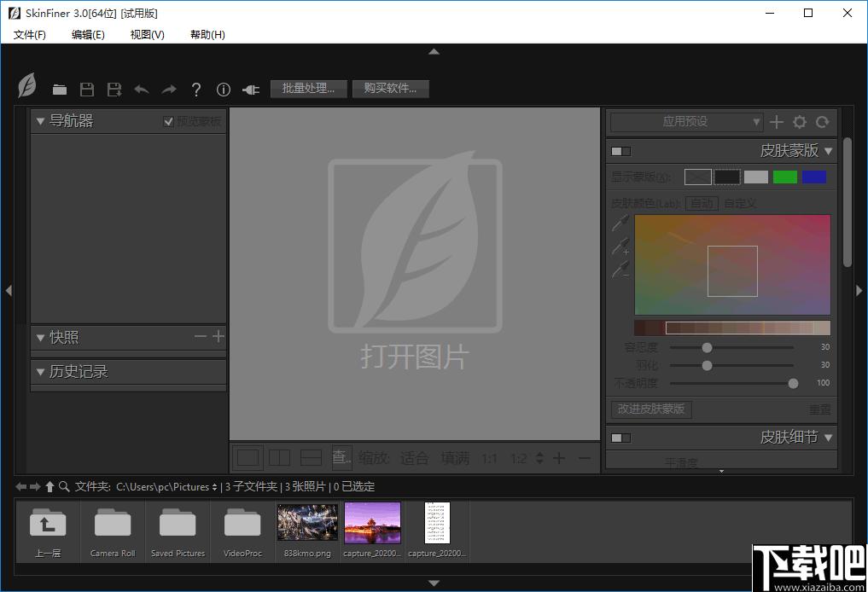Open the 帮助(H) menu
Image resolution: width=868 pixels, height=592 pixels.
point(207,34)
